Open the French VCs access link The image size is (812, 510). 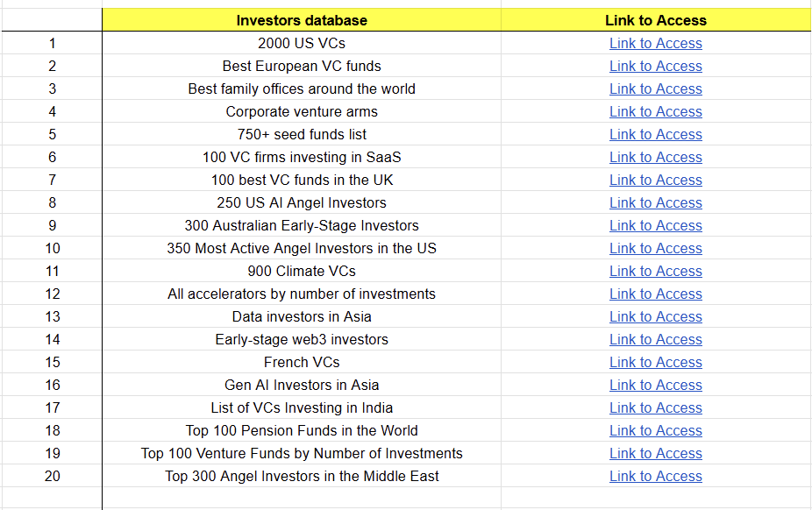[655, 362]
